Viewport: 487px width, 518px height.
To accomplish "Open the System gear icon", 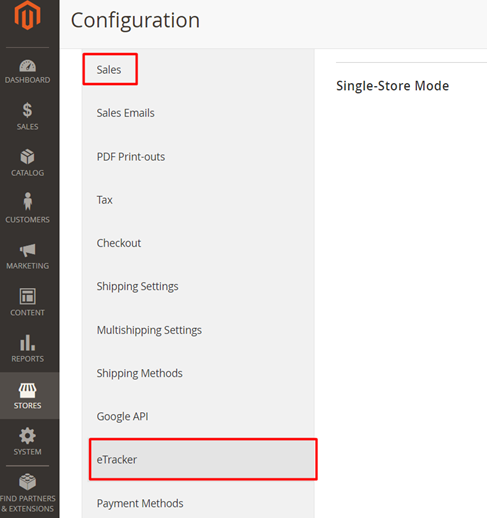I will [x=27, y=436].
